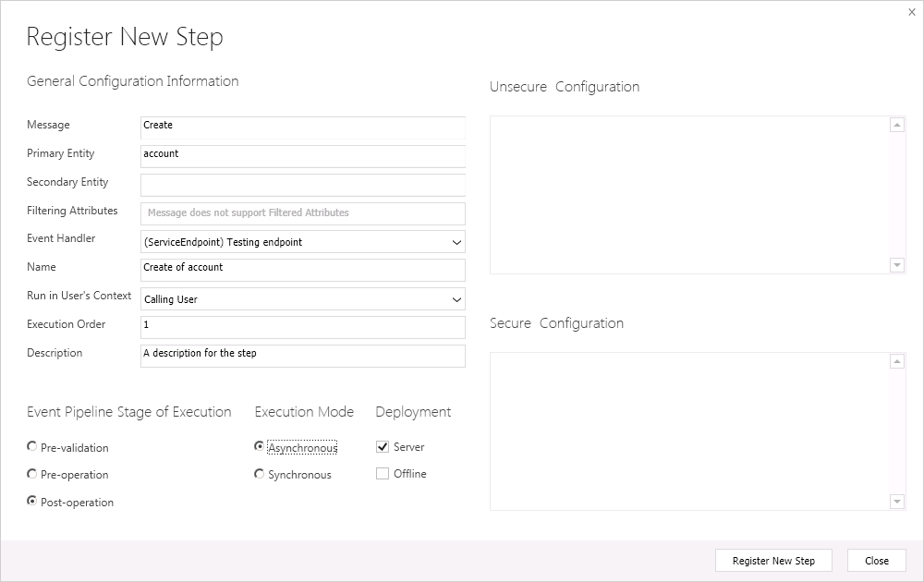Select Post-operation stage of execution
924x582 pixels.
[32, 502]
